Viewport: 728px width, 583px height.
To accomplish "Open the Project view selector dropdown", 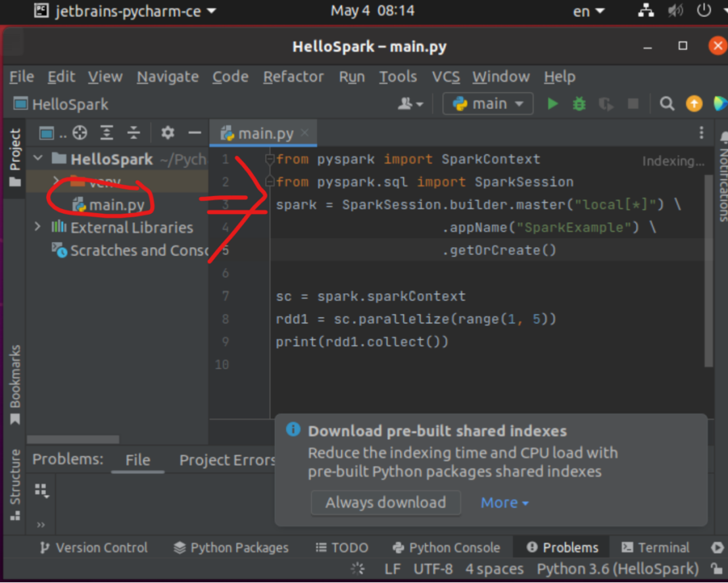I will point(53,133).
